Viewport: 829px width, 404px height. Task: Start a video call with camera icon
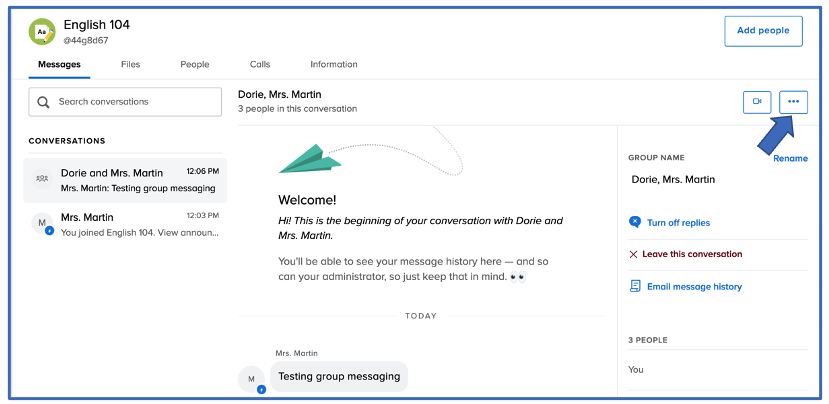[757, 101]
